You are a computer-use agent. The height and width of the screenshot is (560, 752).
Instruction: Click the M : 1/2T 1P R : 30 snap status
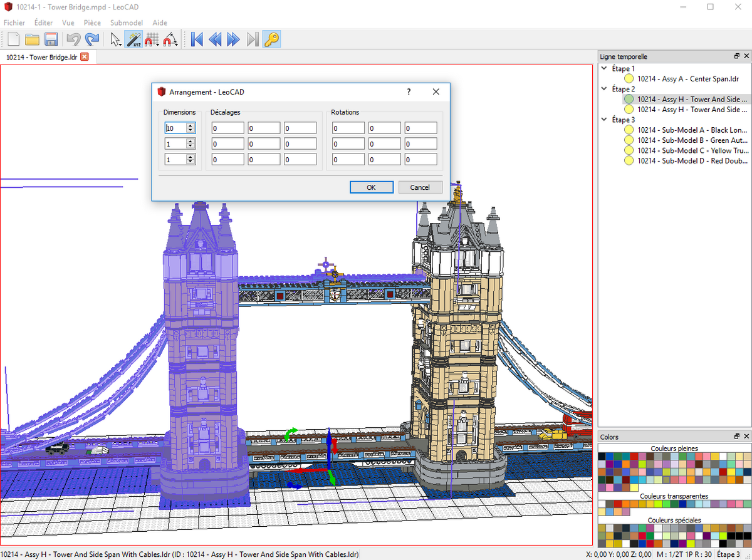pos(684,554)
